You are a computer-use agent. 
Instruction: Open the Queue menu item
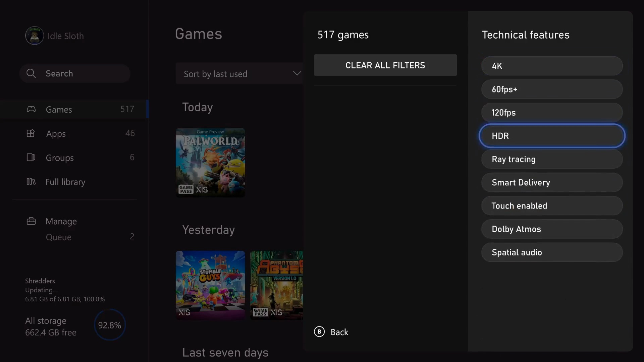point(59,237)
